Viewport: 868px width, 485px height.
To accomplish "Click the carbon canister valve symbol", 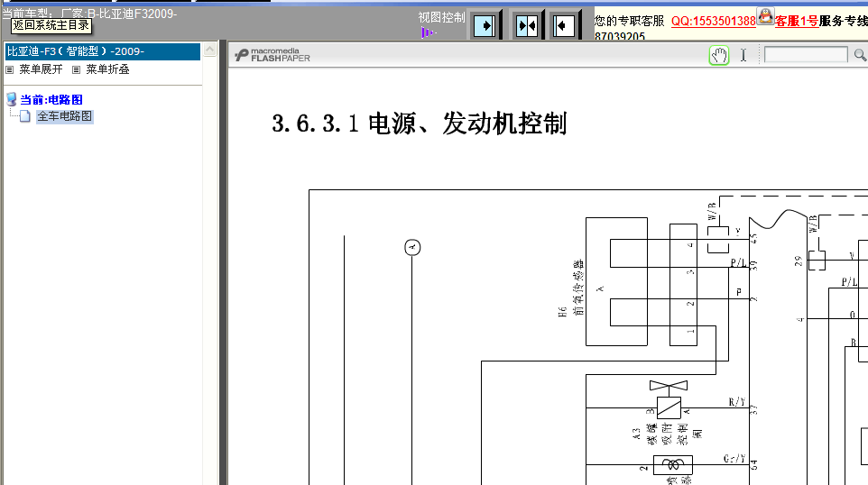I will [669, 401].
